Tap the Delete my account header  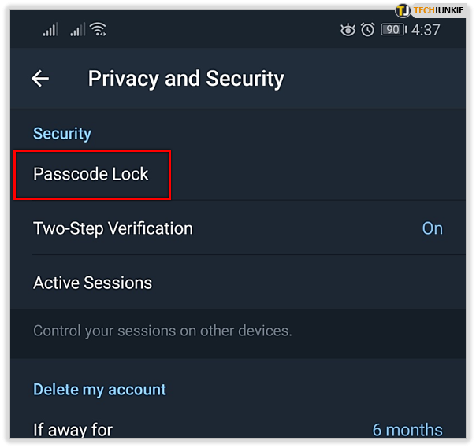click(x=99, y=390)
